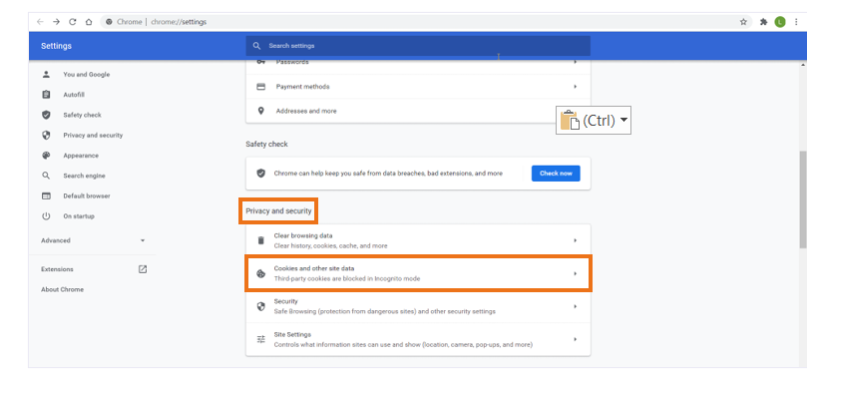
Task: Expand the Site Settings row arrow
Action: 575,339
